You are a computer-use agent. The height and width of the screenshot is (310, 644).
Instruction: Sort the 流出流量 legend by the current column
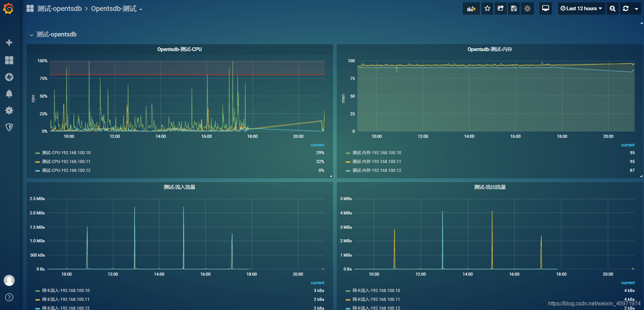click(x=628, y=283)
